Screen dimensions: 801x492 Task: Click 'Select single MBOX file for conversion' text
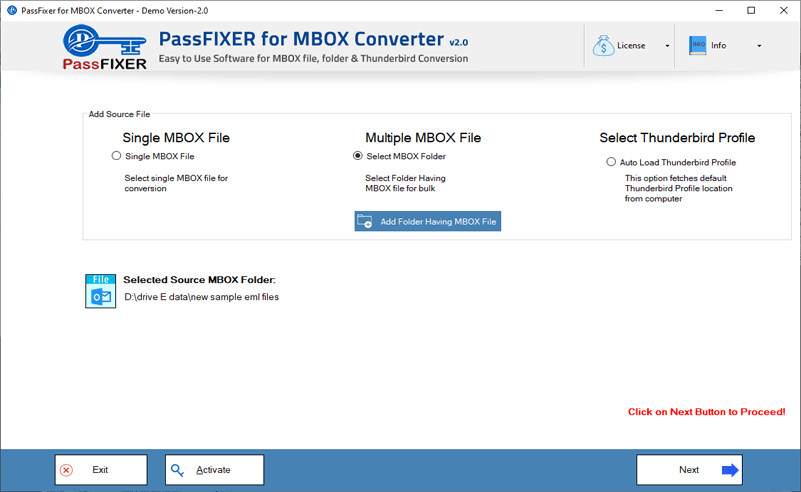[x=176, y=183]
